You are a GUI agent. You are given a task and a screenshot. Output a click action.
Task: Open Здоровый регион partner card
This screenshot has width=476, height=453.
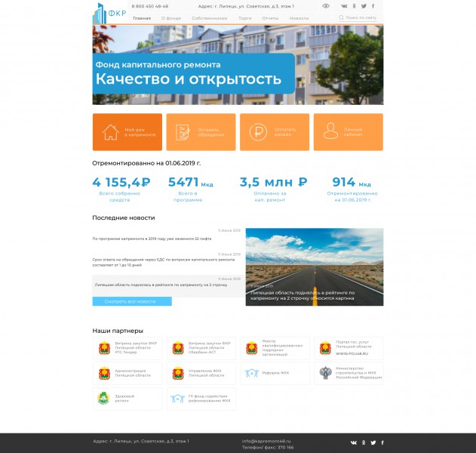point(127,399)
